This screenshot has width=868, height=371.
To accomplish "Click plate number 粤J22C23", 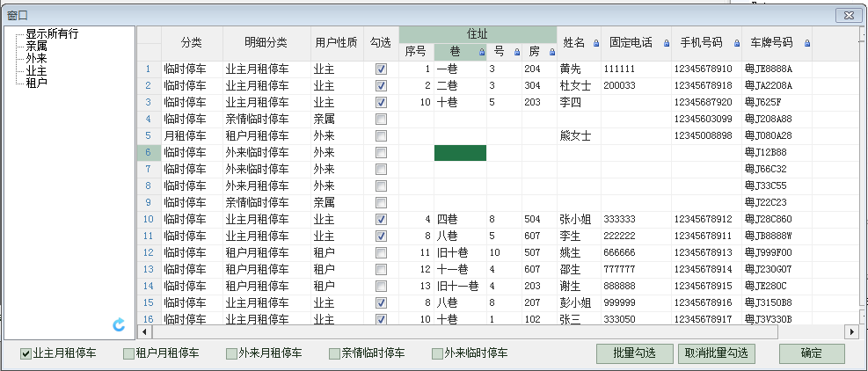I will pyautogui.click(x=766, y=203).
